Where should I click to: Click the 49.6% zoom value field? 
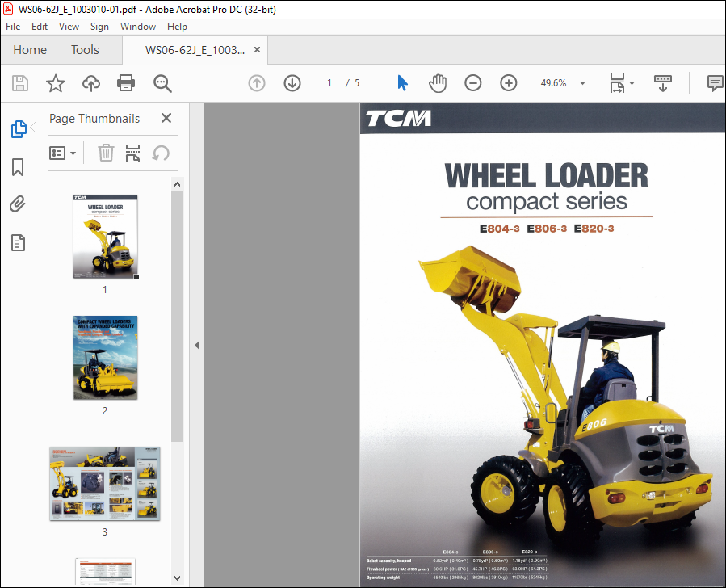point(554,83)
